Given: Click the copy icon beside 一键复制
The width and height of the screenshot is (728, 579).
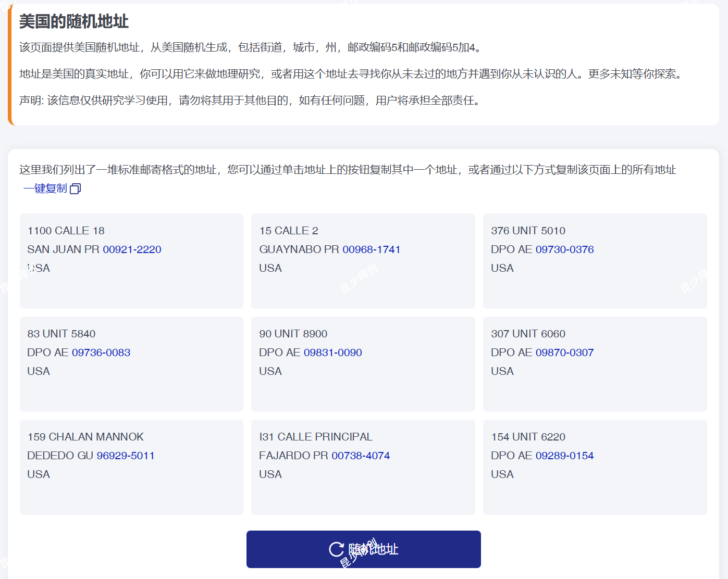Looking at the screenshot, I should (76, 189).
